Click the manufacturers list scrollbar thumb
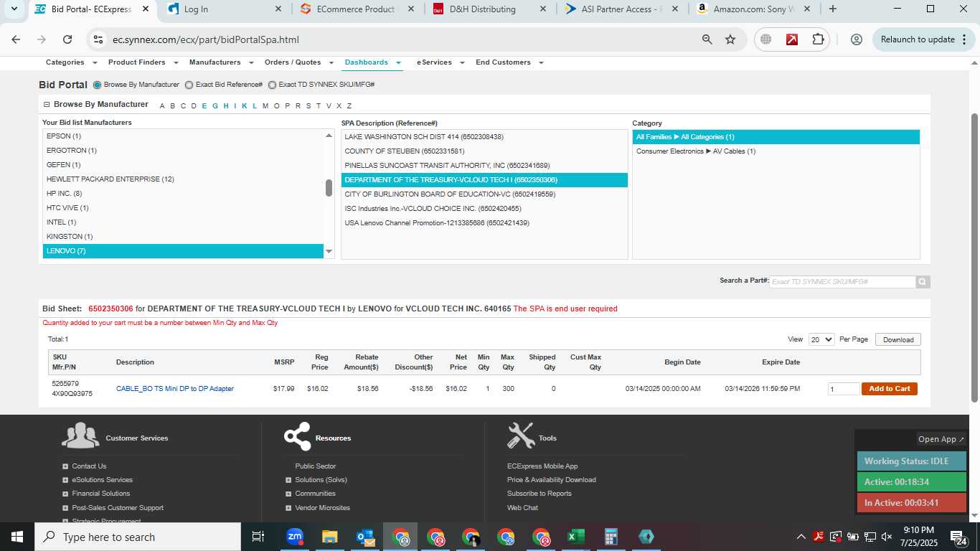 [329, 187]
